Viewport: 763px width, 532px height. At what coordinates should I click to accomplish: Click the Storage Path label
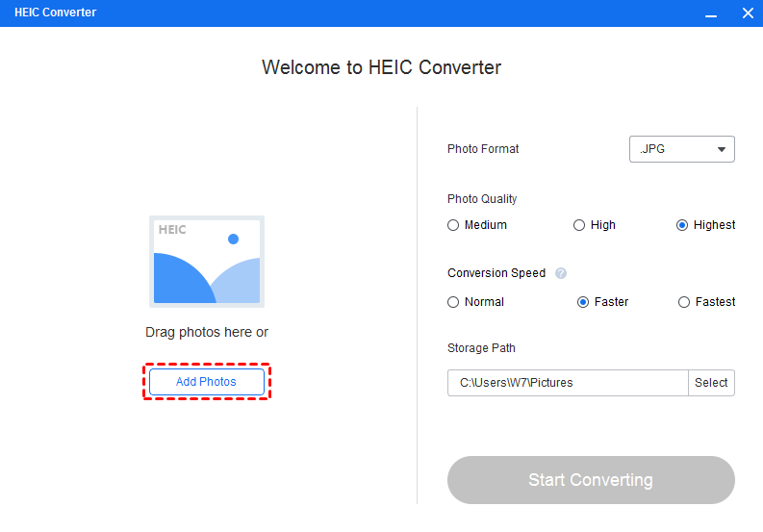tap(481, 348)
